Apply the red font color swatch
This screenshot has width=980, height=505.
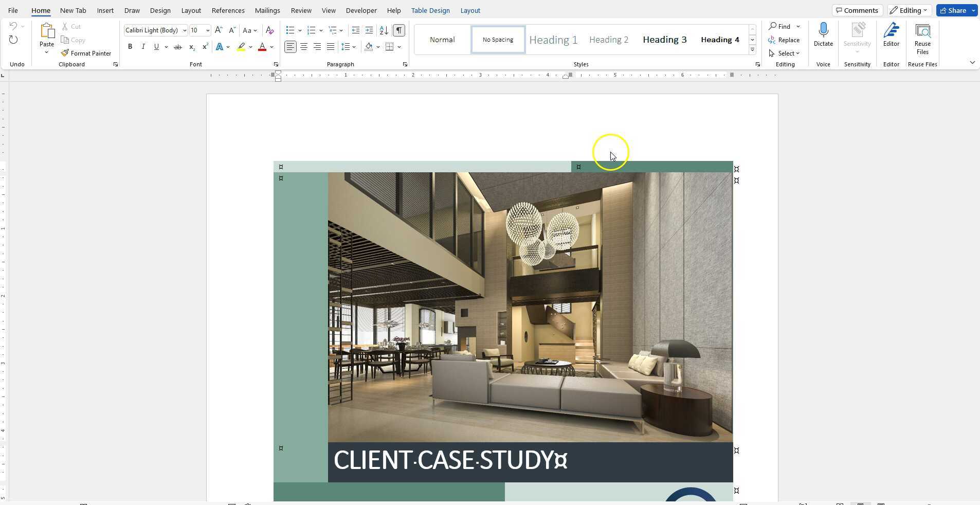coord(262,47)
